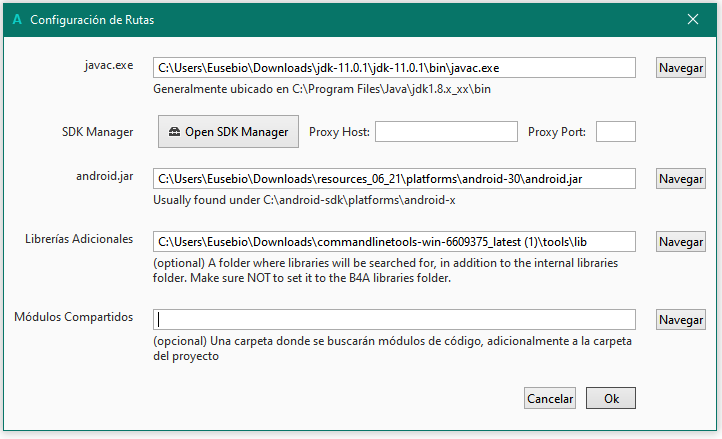This screenshot has height=439, width=722.
Task: Click the 'SDK Manager' label
Action: pos(98,132)
